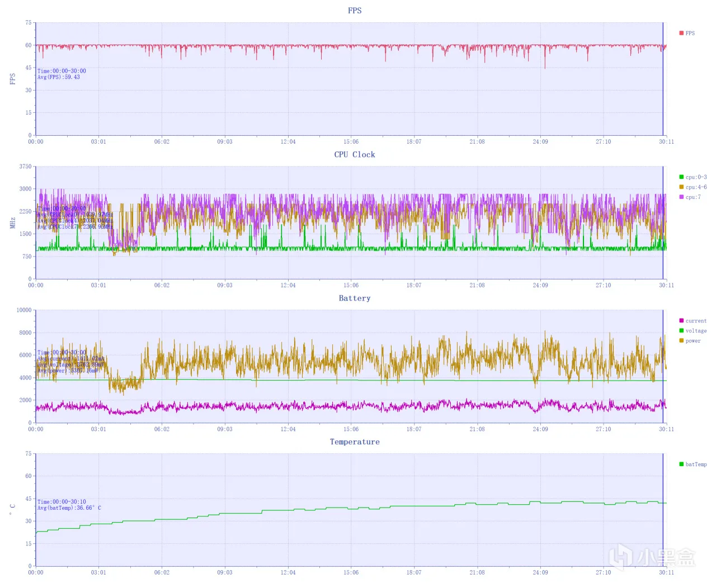The image size is (716, 588).
Task: Click the 12:04 tick under Battery chart
Action: [288, 429]
